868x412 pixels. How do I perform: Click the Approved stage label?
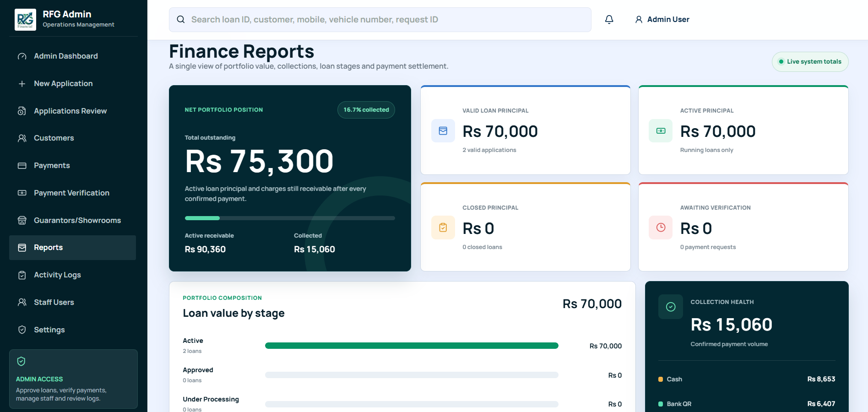point(198,370)
